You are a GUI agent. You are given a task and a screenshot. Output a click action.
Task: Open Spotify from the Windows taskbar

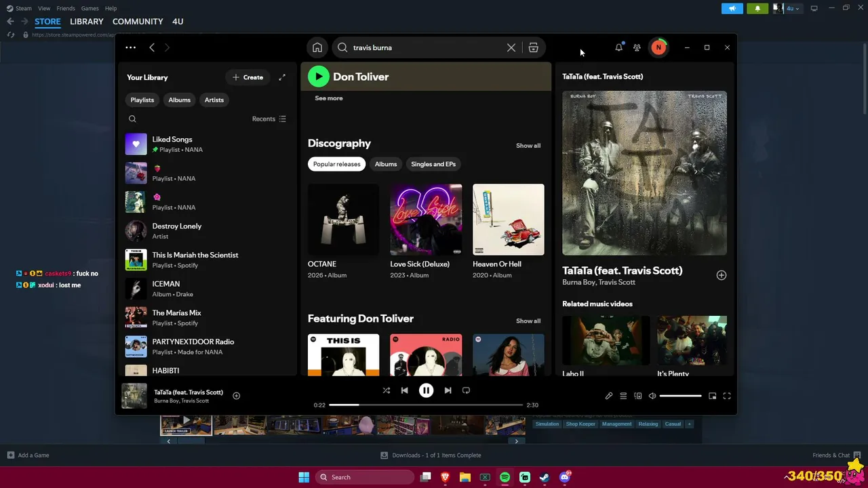click(x=505, y=477)
